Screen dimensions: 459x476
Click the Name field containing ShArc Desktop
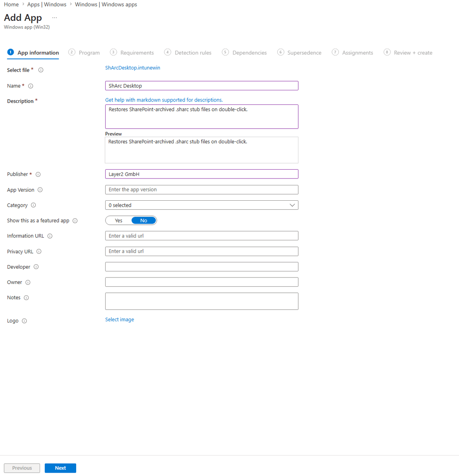[x=201, y=86]
